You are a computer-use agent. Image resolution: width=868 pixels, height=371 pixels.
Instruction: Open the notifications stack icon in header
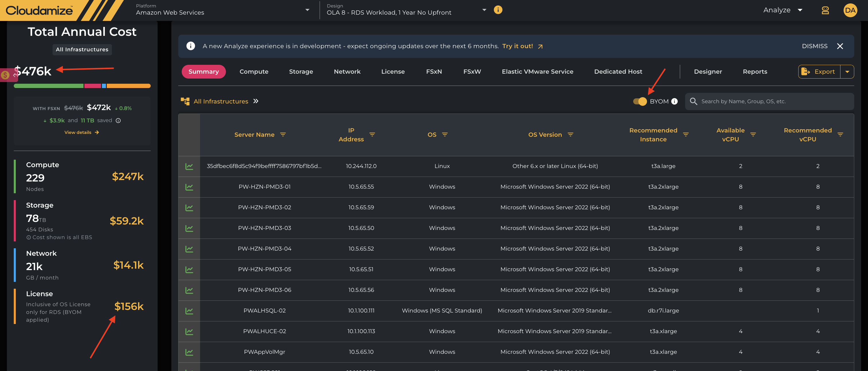pyautogui.click(x=825, y=10)
